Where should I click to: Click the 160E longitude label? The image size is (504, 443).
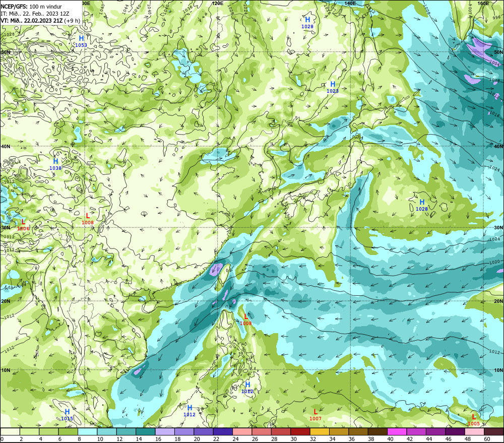pyautogui.click(x=483, y=3)
